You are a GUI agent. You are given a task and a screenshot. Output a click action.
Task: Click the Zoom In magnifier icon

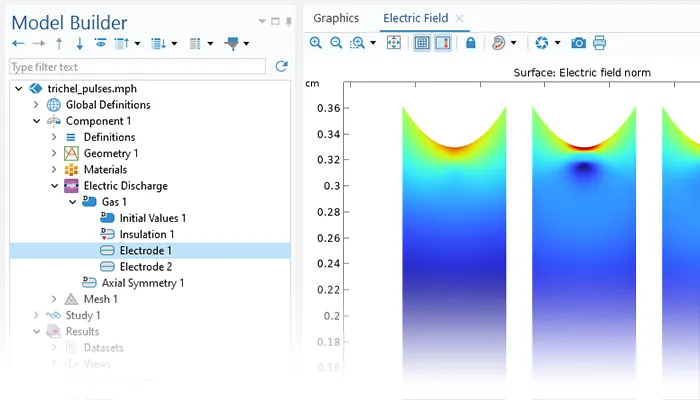[316, 43]
